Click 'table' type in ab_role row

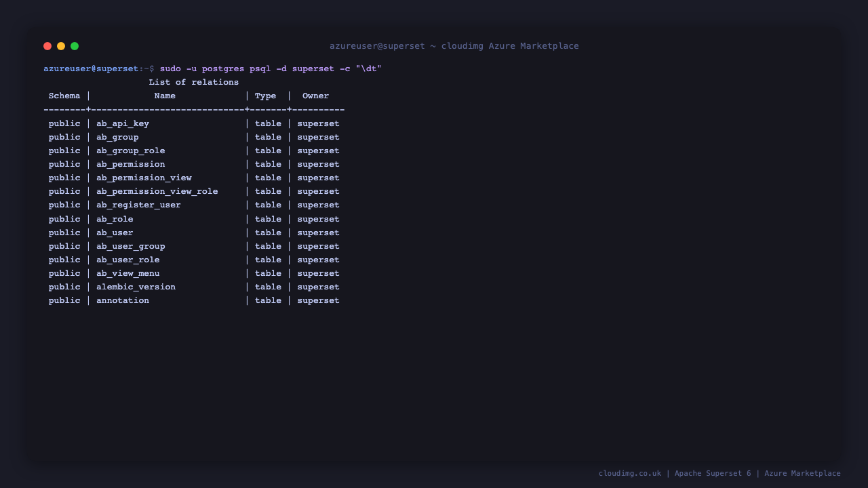(x=268, y=219)
